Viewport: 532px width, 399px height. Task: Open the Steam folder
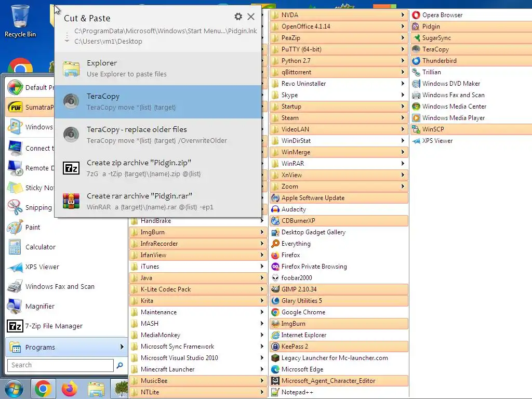coord(339,118)
